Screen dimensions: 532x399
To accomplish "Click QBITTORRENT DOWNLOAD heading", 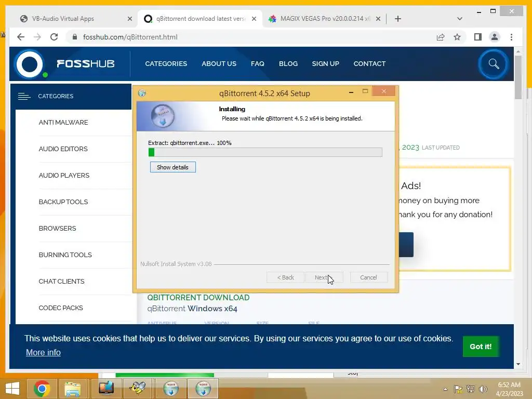I will point(198,298).
